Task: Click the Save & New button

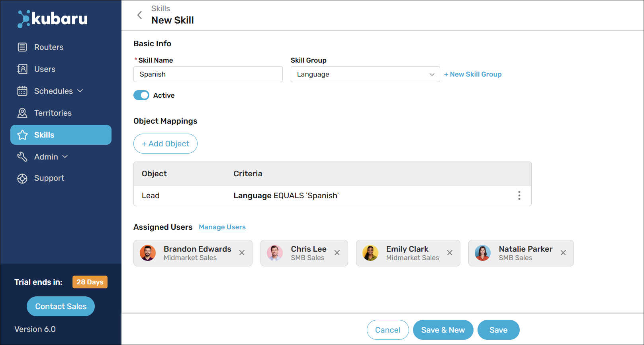Action: coord(443,330)
